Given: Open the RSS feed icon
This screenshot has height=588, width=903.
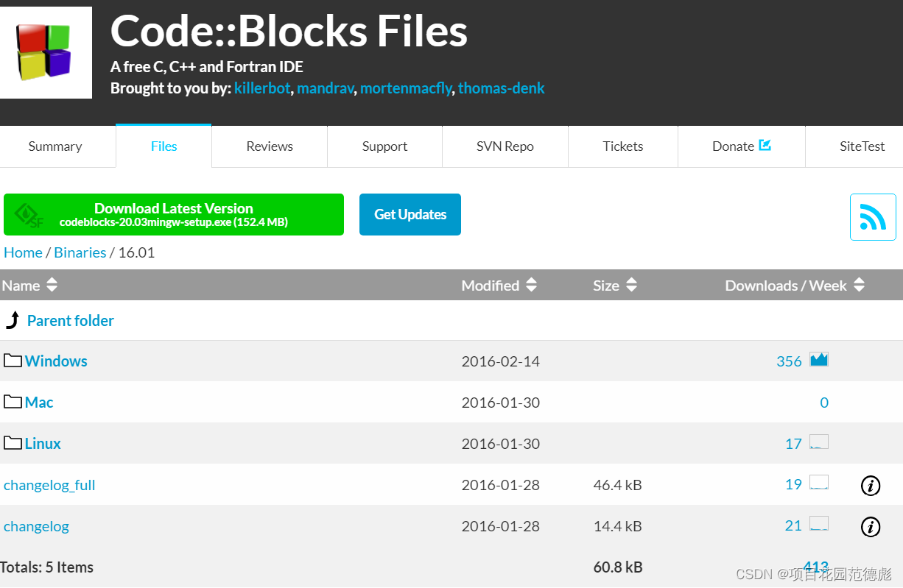Looking at the screenshot, I should (x=873, y=217).
